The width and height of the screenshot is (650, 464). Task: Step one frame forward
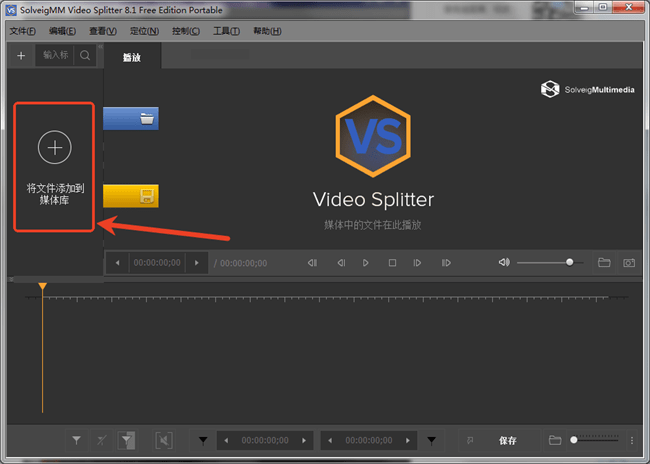(417, 262)
